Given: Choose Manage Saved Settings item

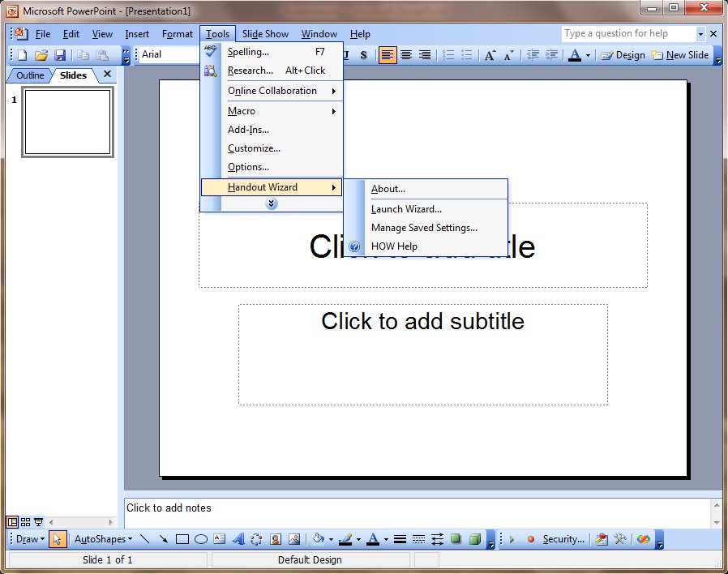Looking at the screenshot, I should click(426, 228).
